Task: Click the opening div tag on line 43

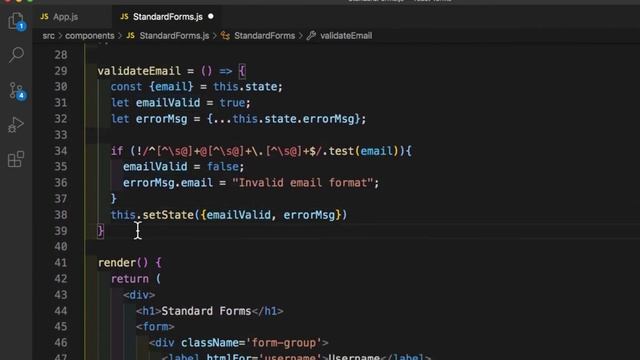Action: (139, 295)
